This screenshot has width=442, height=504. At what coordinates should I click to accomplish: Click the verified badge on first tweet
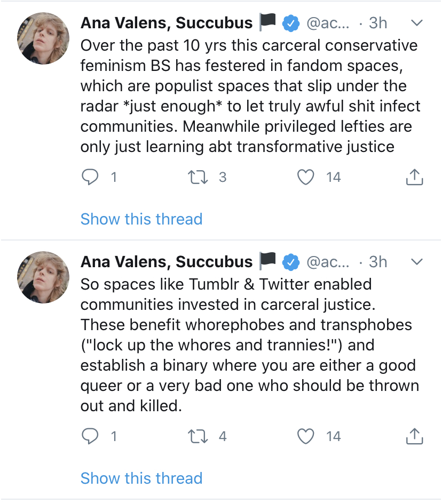click(291, 23)
